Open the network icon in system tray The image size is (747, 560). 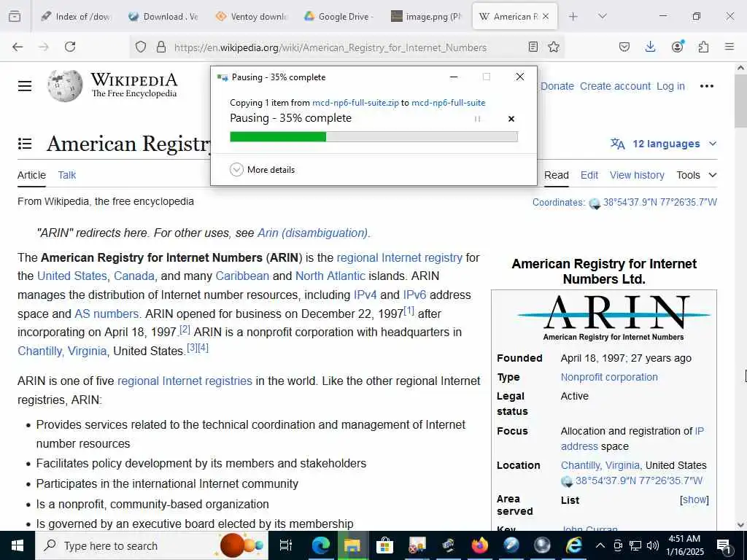635,545
